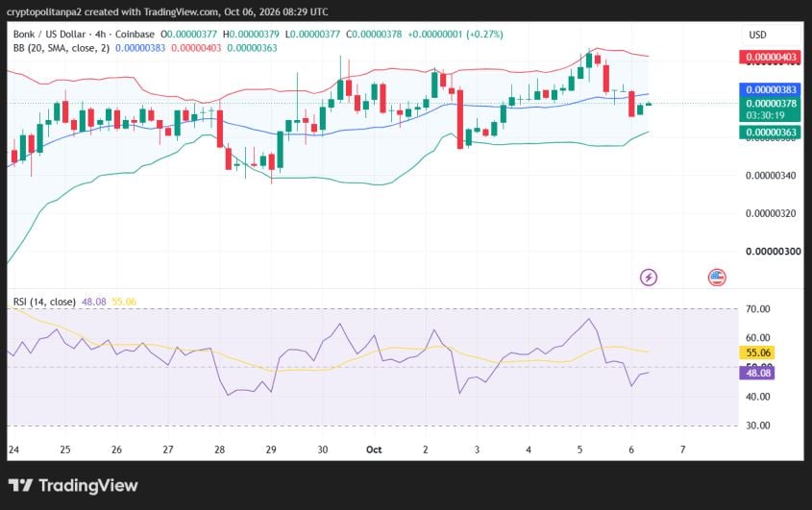Viewport: 812px width, 510px height.
Task: Click the TradingView logo
Action: [x=73, y=486]
